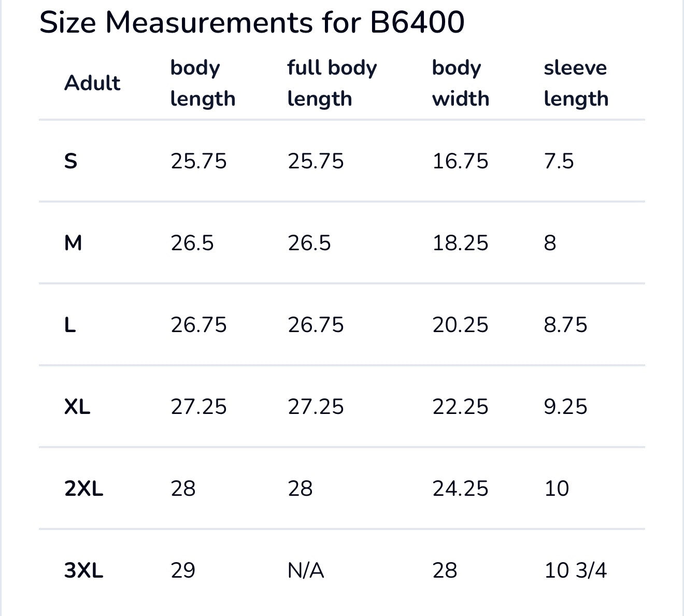Click the 18.25 body width cell
This screenshot has width=684, height=616.
click(x=460, y=243)
